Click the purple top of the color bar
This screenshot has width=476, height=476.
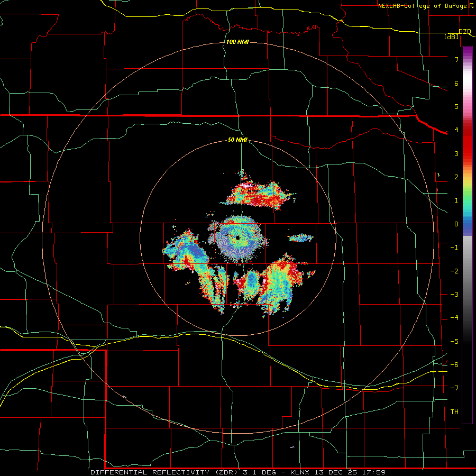(467, 52)
